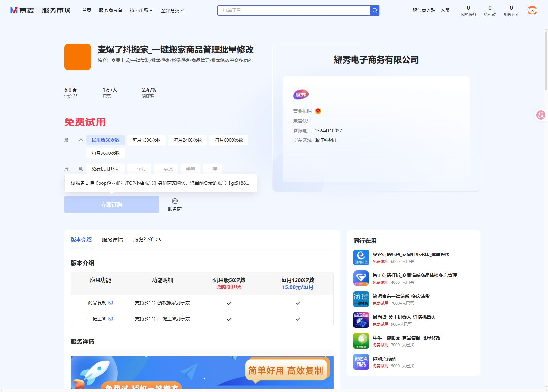This screenshot has height=392, width=548.
Task: Focus the 打单工具 search input field
Action: [294, 10]
